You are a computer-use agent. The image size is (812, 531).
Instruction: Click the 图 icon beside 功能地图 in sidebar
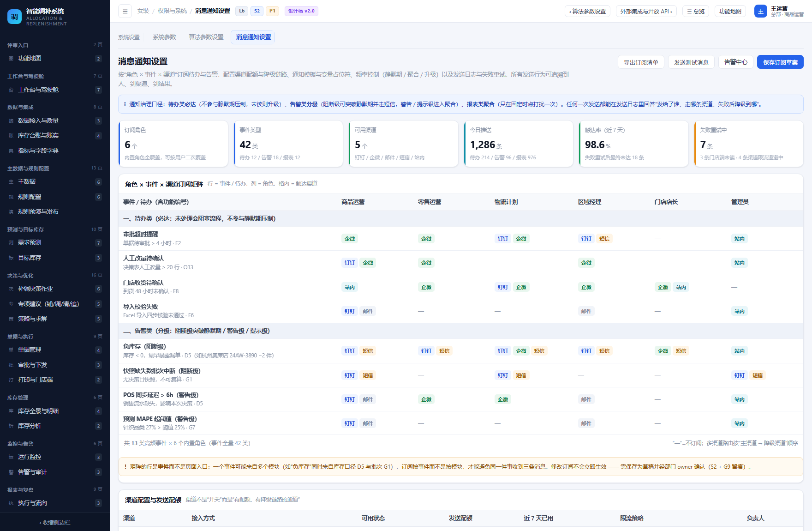coord(11,59)
